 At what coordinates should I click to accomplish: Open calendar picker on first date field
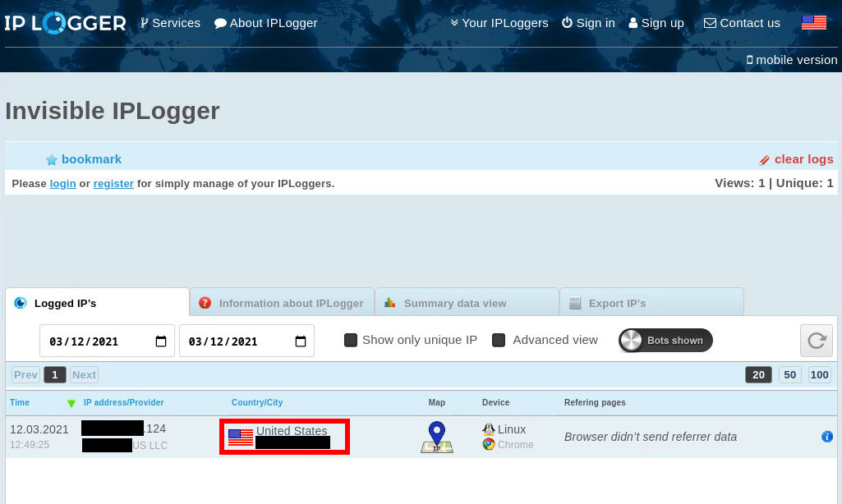coord(160,341)
